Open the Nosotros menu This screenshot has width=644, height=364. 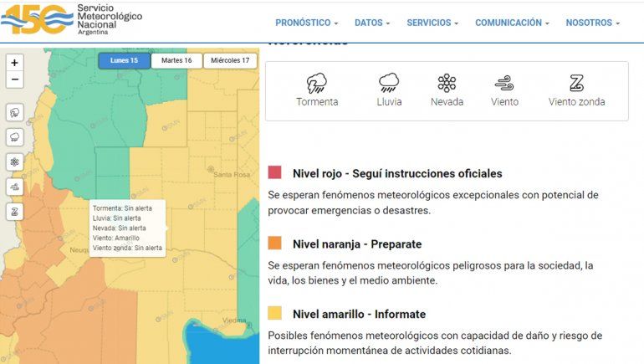point(592,23)
